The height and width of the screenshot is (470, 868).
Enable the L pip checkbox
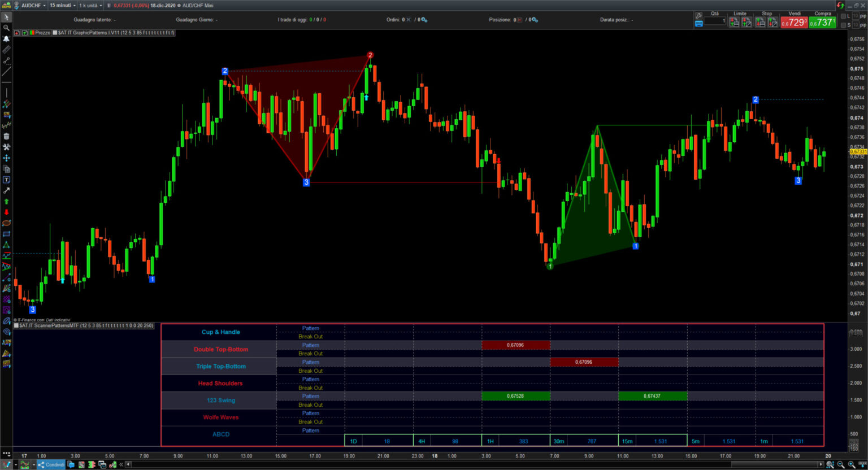(x=844, y=16)
